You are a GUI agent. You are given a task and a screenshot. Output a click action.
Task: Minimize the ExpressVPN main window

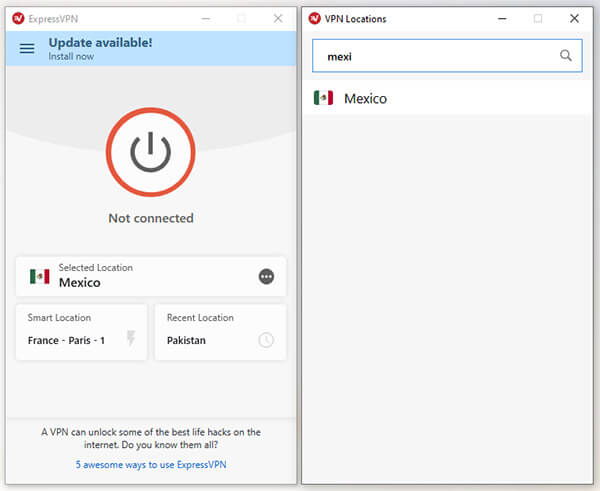(206, 18)
